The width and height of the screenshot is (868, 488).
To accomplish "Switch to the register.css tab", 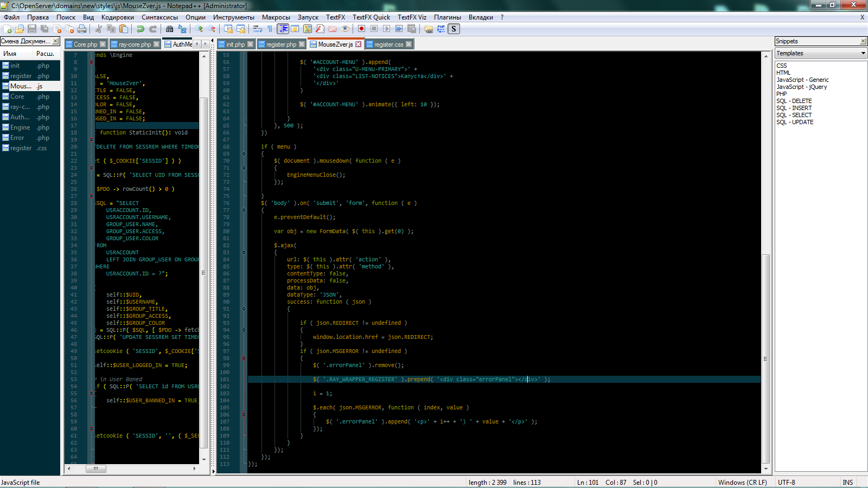I will (x=388, y=44).
